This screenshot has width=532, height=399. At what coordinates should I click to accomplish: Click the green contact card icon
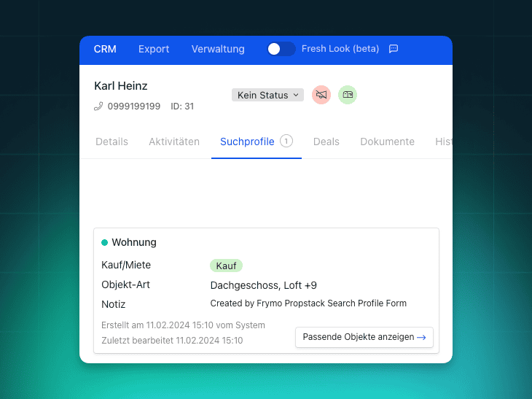click(x=348, y=95)
